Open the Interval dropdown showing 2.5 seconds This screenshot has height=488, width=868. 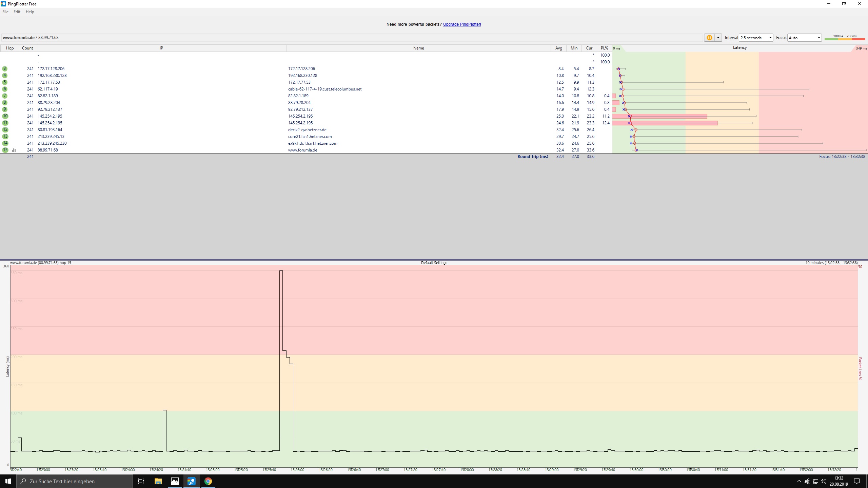pyautogui.click(x=756, y=38)
